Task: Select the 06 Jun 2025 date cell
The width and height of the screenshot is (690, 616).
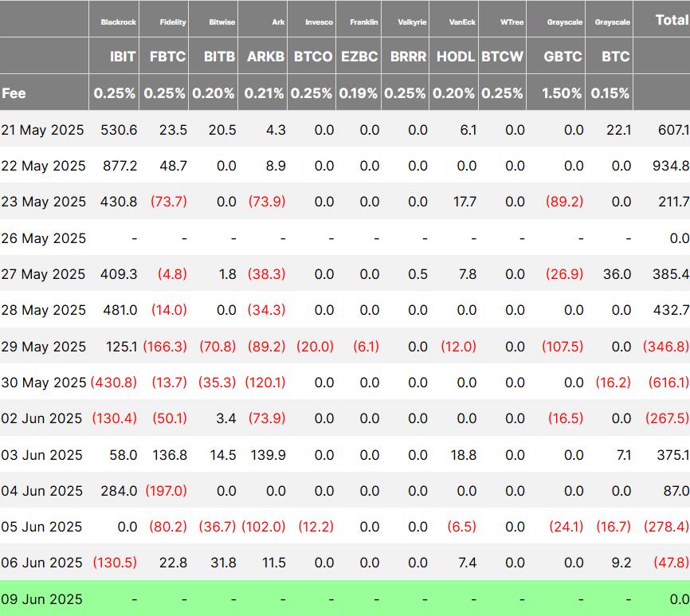Action: [41, 563]
